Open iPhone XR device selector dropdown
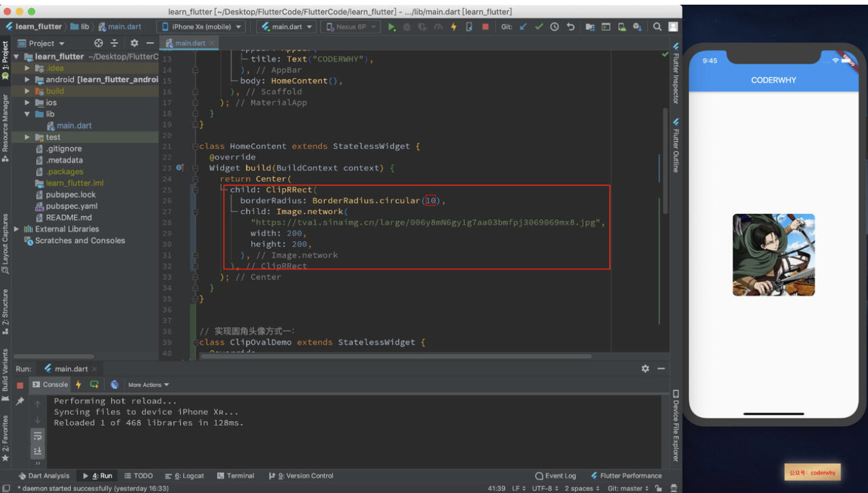The image size is (868, 493). click(201, 27)
